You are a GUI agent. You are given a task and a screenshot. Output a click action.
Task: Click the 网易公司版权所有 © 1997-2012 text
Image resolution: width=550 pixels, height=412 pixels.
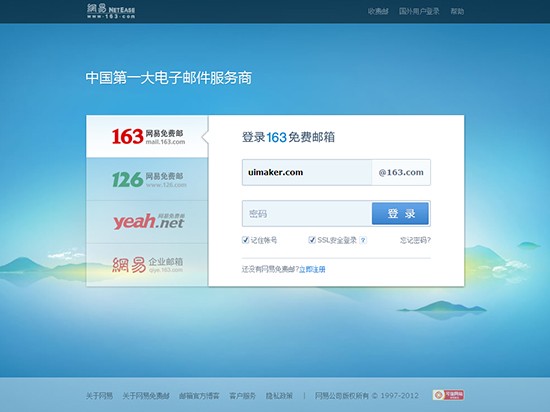tap(367, 396)
